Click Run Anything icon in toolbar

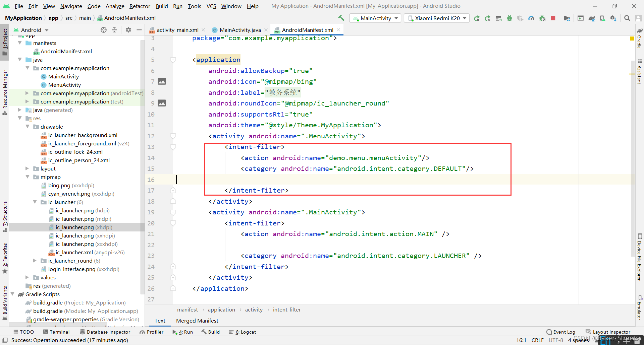[581, 18]
